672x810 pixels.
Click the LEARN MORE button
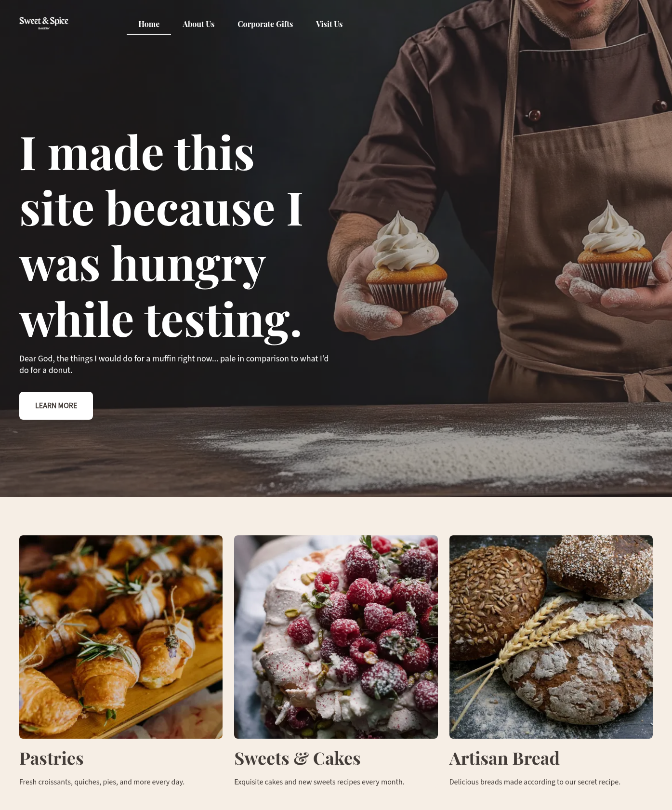56,406
